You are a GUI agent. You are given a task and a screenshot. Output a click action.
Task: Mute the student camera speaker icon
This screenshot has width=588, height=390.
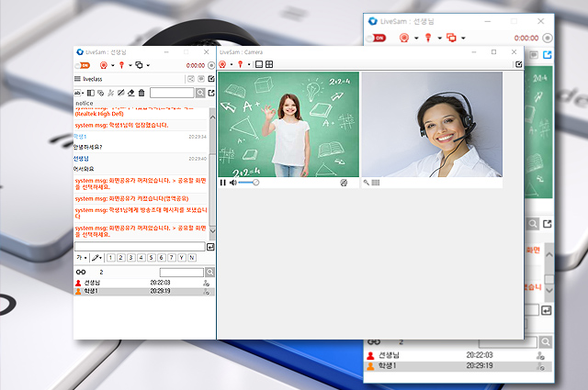[232, 183]
